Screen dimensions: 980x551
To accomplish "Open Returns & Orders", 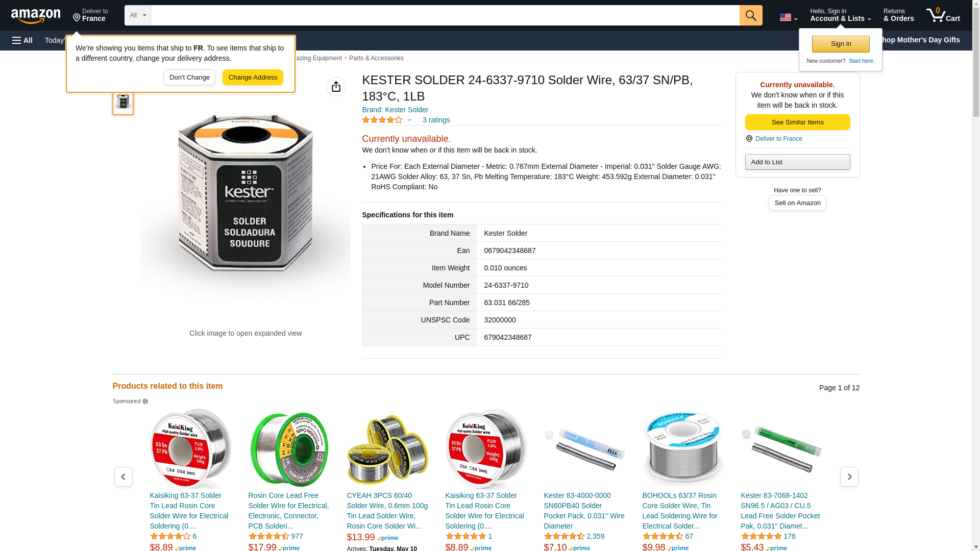I will pyautogui.click(x=898, y=15).
